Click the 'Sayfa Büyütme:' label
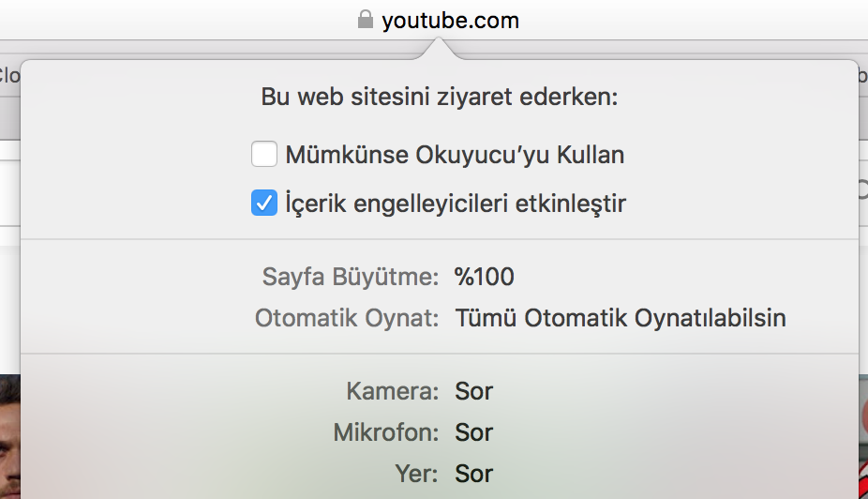This screenshot has height=499, width=868. pos(351,277)
